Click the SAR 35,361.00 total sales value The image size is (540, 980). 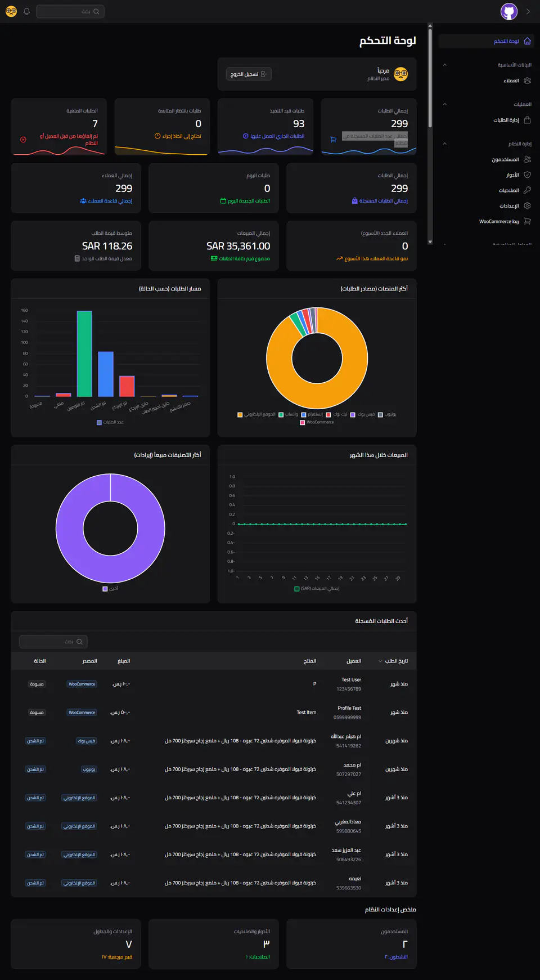click(x=238, y=246)
